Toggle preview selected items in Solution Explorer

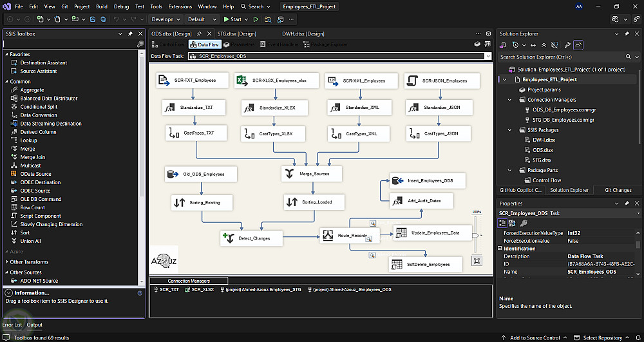pos(578,45)
